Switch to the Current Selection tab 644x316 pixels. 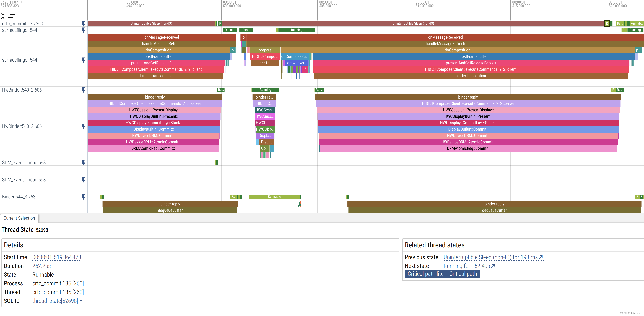(x=19, y=218)
